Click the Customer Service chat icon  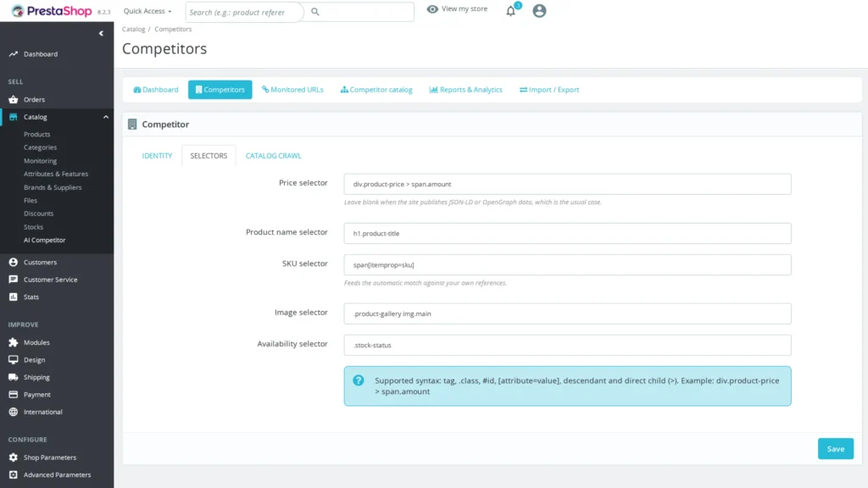(x=14, y=280)
